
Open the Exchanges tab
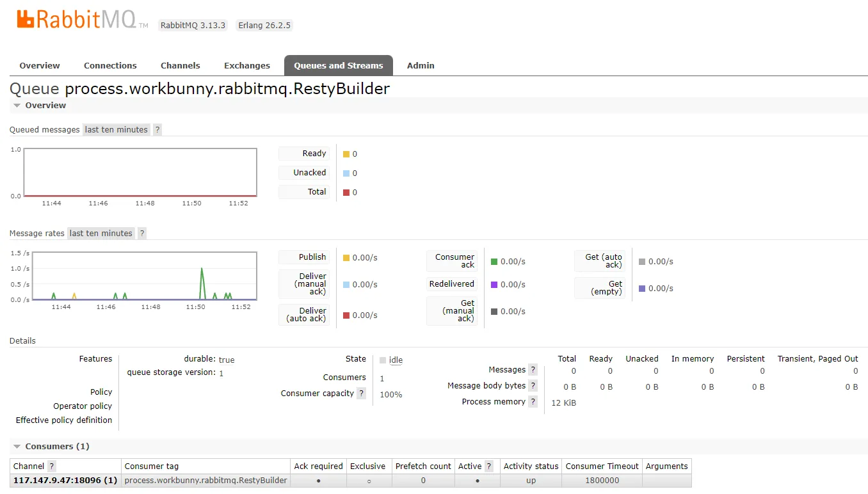point(247,66)
